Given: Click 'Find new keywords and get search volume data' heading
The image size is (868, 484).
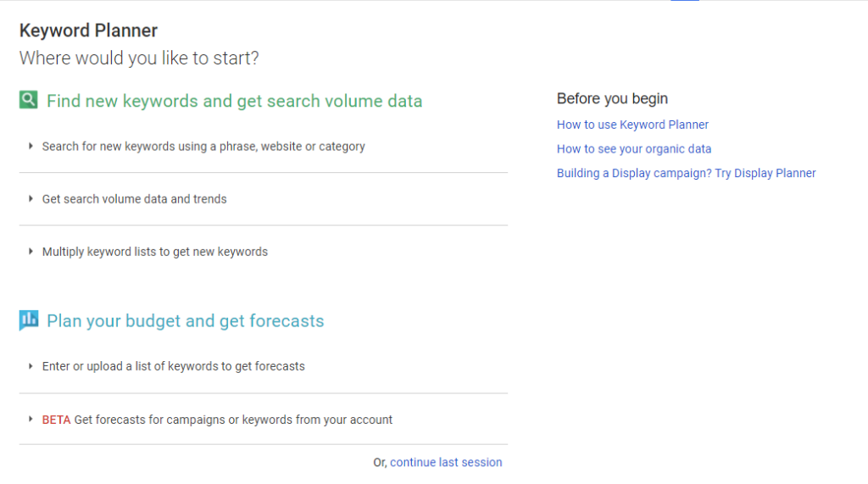Looking at the screenshot, I should pos(234,101).
